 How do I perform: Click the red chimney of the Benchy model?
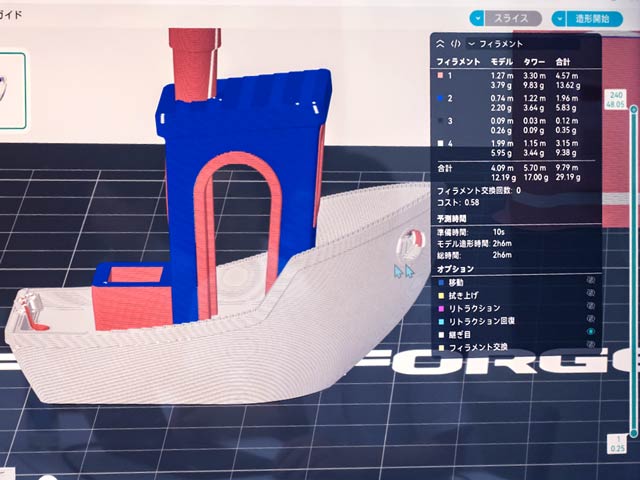point(194,63)
